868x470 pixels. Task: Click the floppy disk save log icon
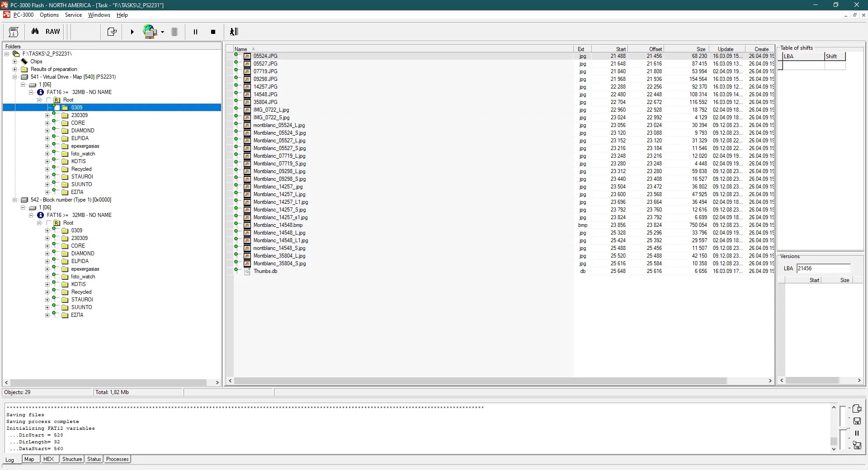pos(857,421)
